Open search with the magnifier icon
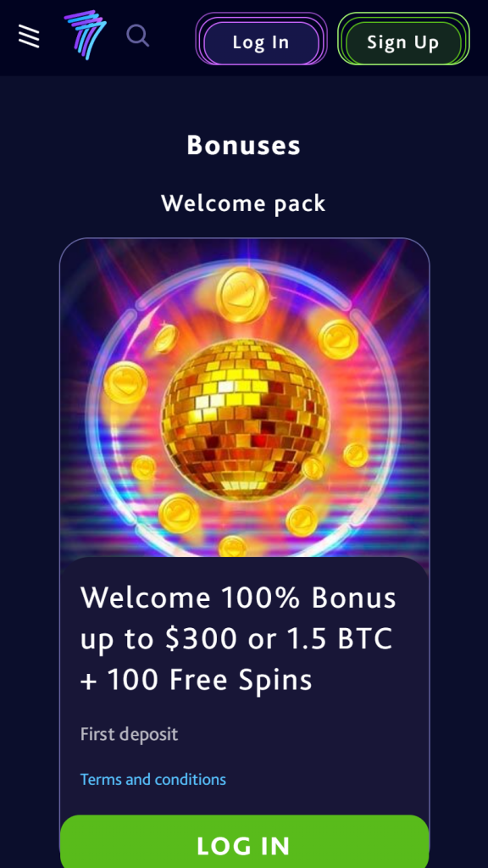Viewport: 488px width, 868px height. [138, 36]
